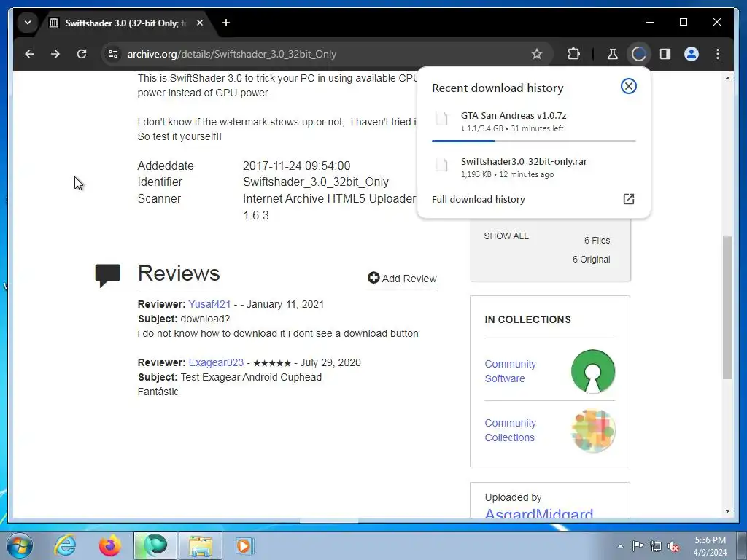The height and width of the screenshot is (560, 747).
Task: Click Community Software green logo thumbnail
Action: [x=592, y=371]
